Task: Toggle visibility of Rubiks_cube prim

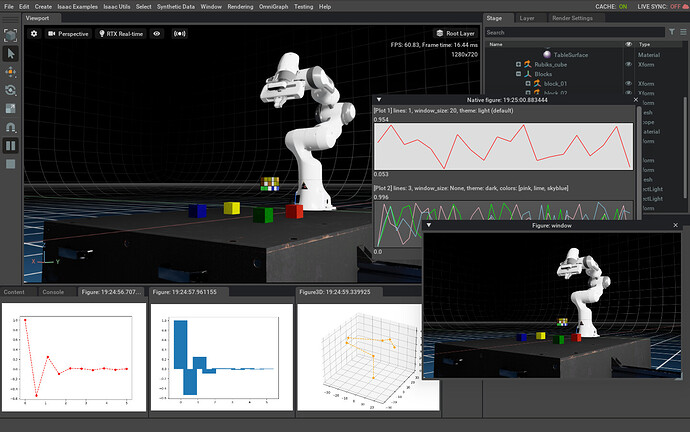Action: pos(628,64)
